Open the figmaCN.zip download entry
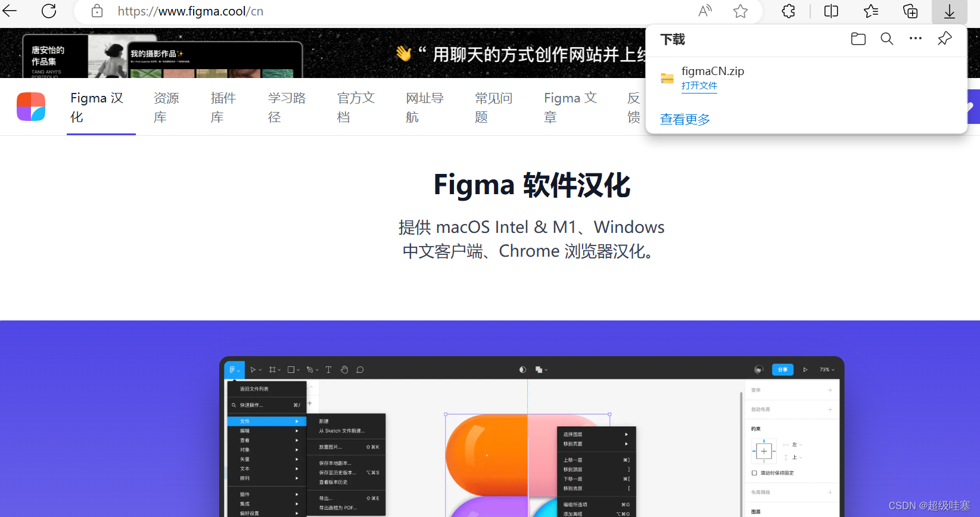This screenshot has width=980, height=517. tap(806, 78)
